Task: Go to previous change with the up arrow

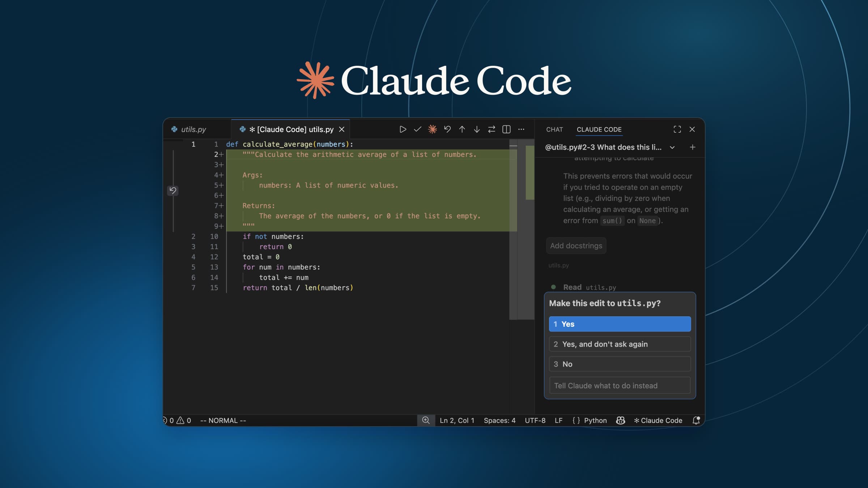Action: (x=462, y=129)
